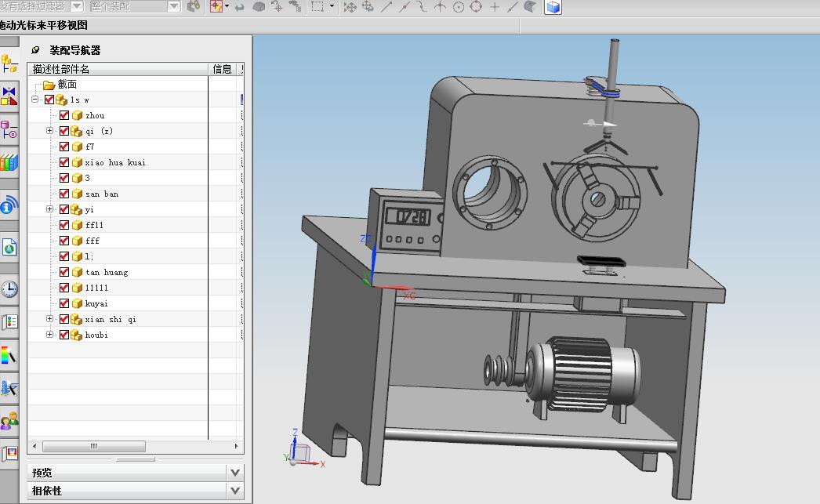Collapse the ls w root assembly
Viewport: 820px width, 504px height.
click(x=35, y=100)
